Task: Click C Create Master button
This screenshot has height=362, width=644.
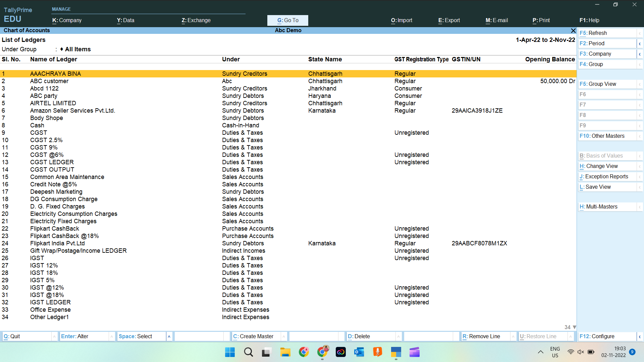Action: [255, 337]
